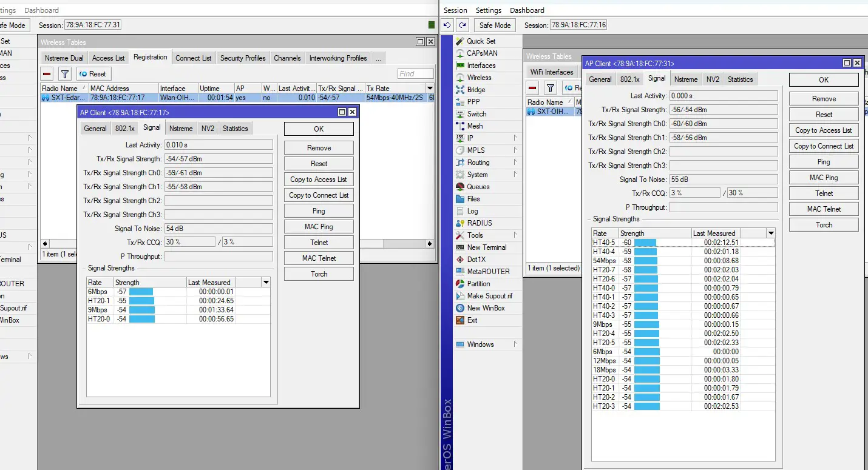Open the Files sidebar item
868x470 pixels.
[x=473, y=199]
